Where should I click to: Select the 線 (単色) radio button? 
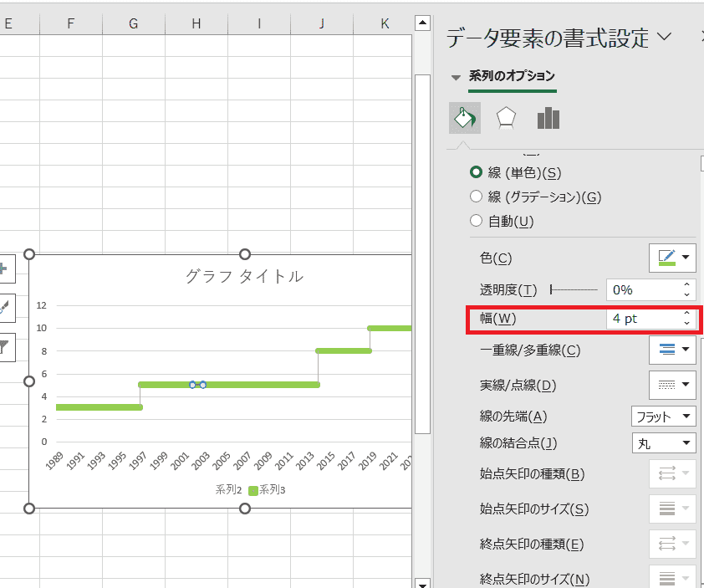[x=477, y=172]
